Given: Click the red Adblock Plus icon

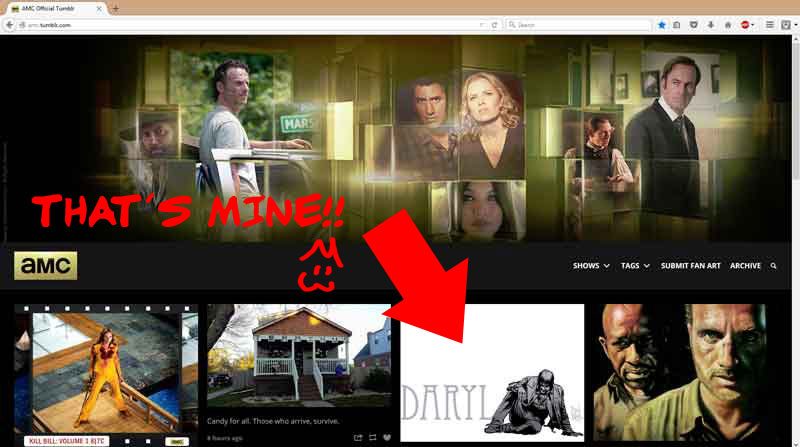Looking at the screenshot, I should 745,24.
